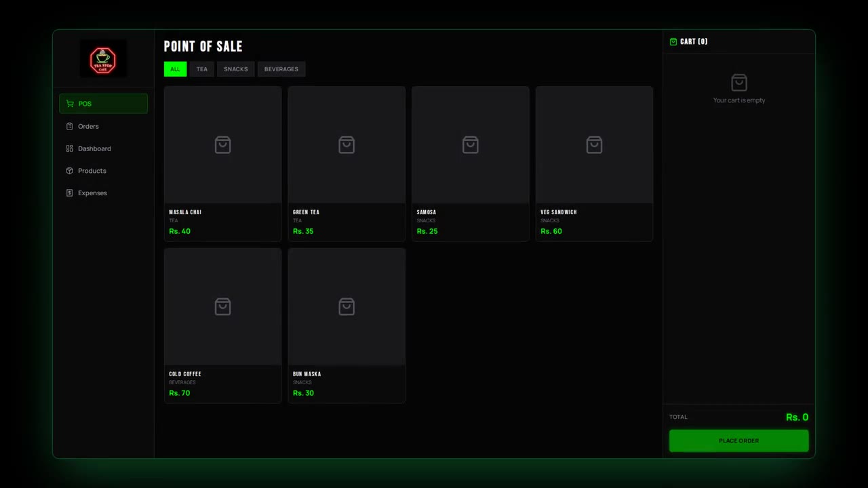Click the Green Tea product name
868x488 pixels.
[306, 212]
